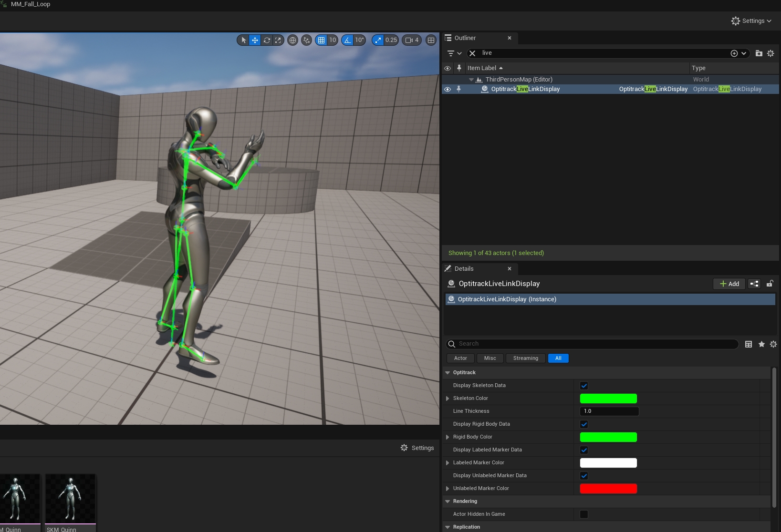The image size is (781, 532).
Task: Click the viewport layout maximize icon
Action: (x=431, y=40)
